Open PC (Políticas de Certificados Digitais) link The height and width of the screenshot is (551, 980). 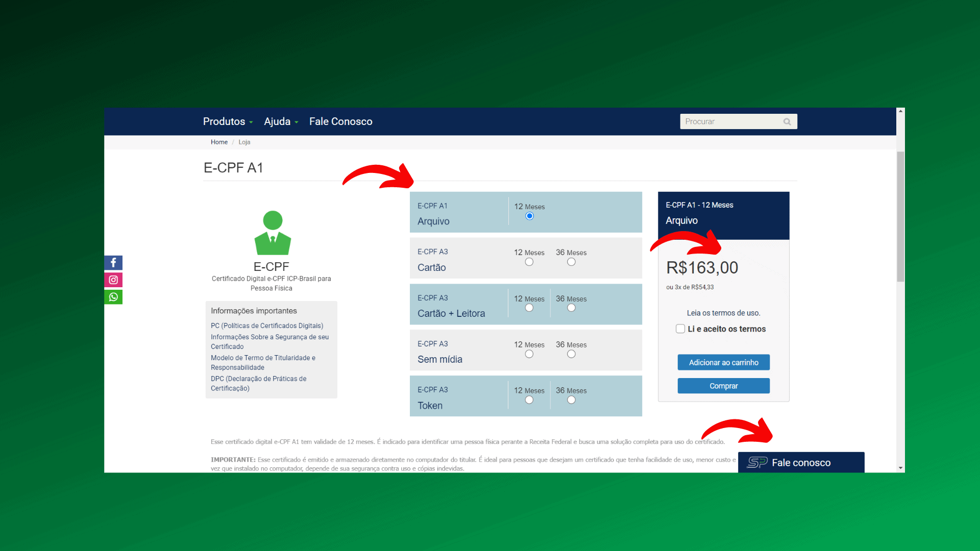click(267, 326)
